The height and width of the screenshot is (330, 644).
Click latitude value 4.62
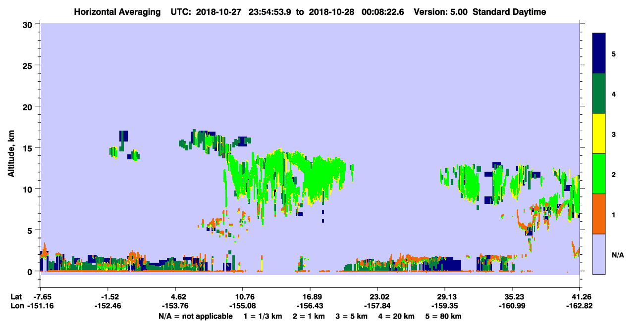[x=179, y=297]
